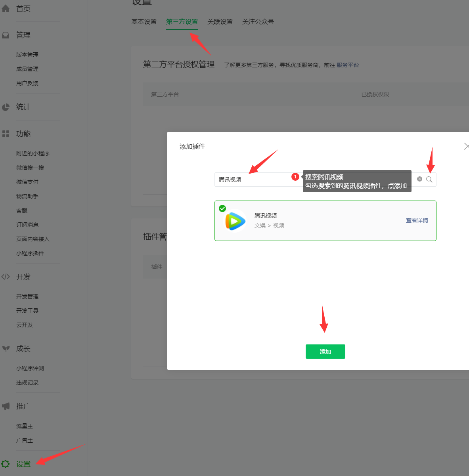Viewport: 469px width, 476px height.
Task: Go to 订阅消息
Action: pos(27,225)
